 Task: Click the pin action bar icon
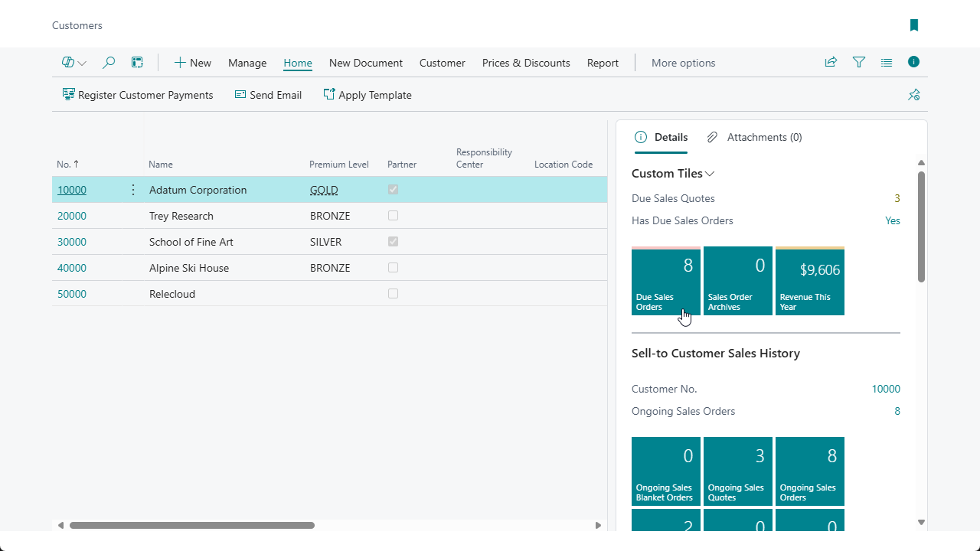tap(913, 95)
